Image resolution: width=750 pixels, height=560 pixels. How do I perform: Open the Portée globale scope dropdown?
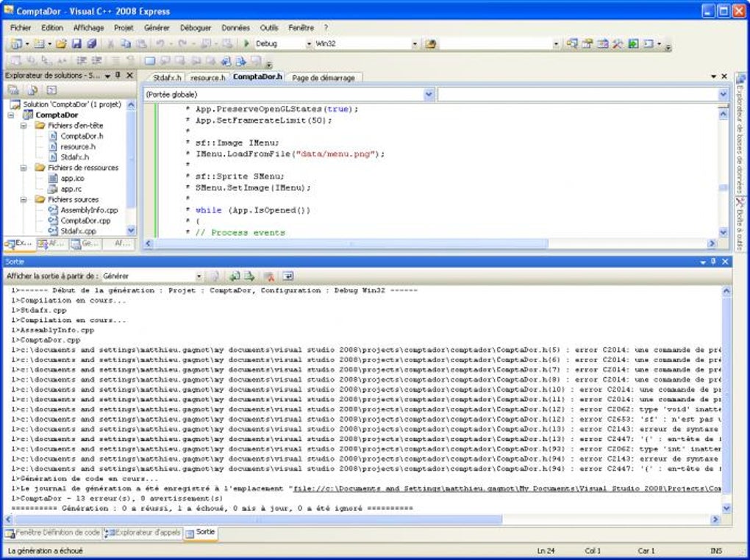pyautogui.click(x=429, y=94)
